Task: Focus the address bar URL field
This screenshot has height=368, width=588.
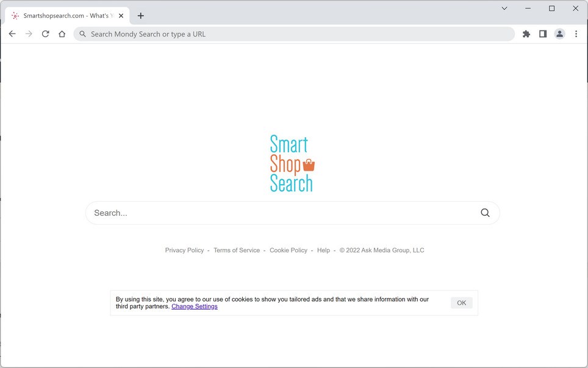Action: (294, 34)
